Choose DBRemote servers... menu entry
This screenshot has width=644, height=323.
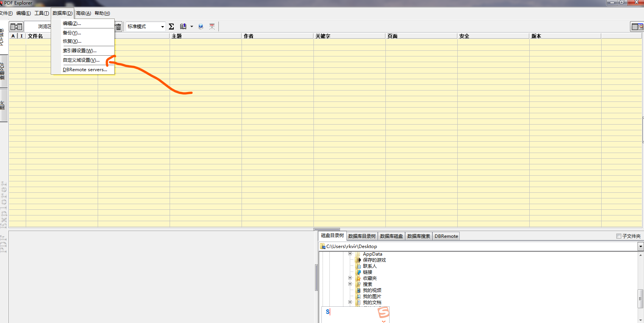[x=85, y=70]
